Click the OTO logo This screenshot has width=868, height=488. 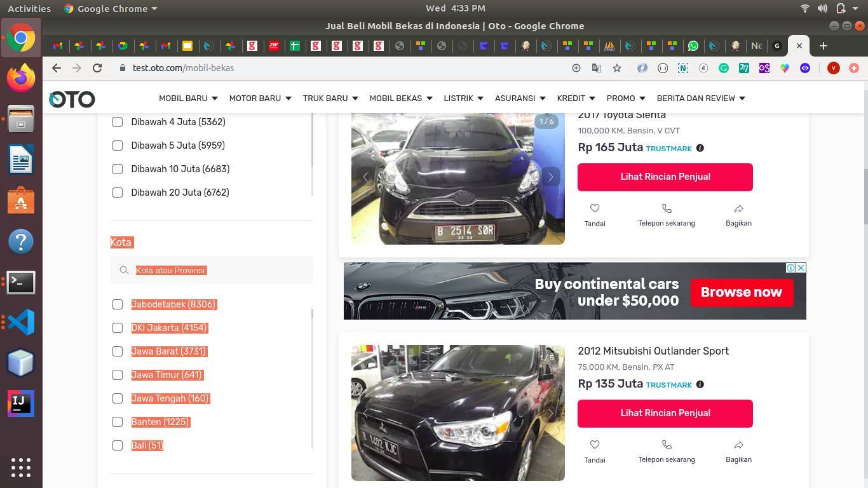pyautogui.click(x=72, y=99)
